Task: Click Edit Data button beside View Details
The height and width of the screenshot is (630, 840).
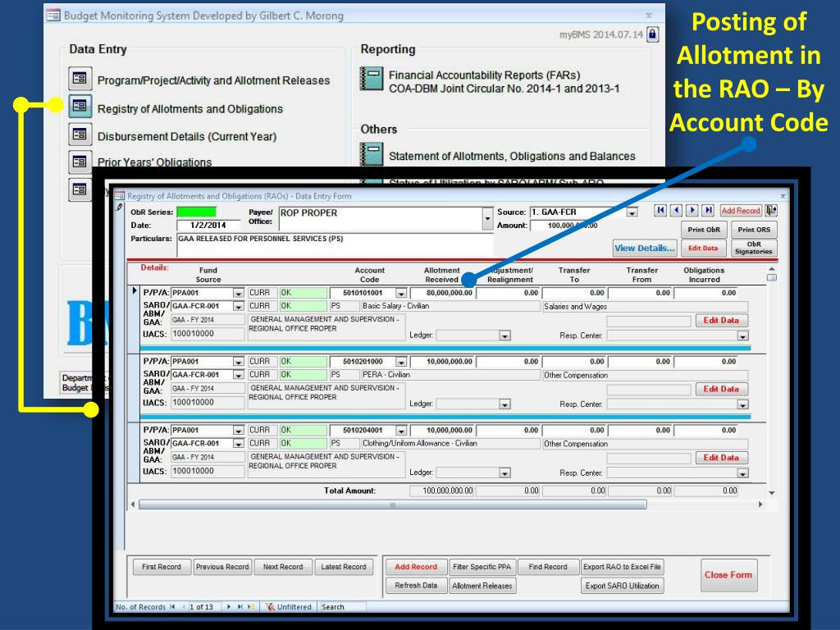Action: [x=703, y=248]
